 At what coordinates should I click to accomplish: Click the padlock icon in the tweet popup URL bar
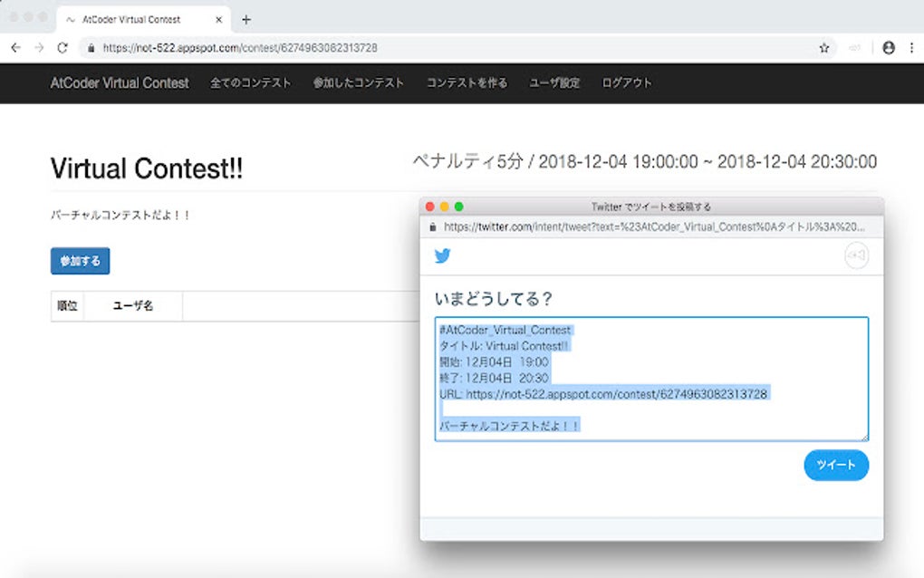tap(433, 228)
